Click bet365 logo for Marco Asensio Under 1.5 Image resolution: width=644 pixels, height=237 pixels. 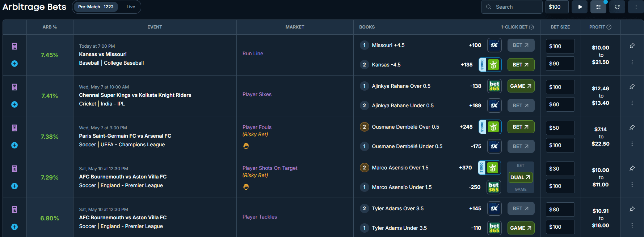tap(494, 187)
